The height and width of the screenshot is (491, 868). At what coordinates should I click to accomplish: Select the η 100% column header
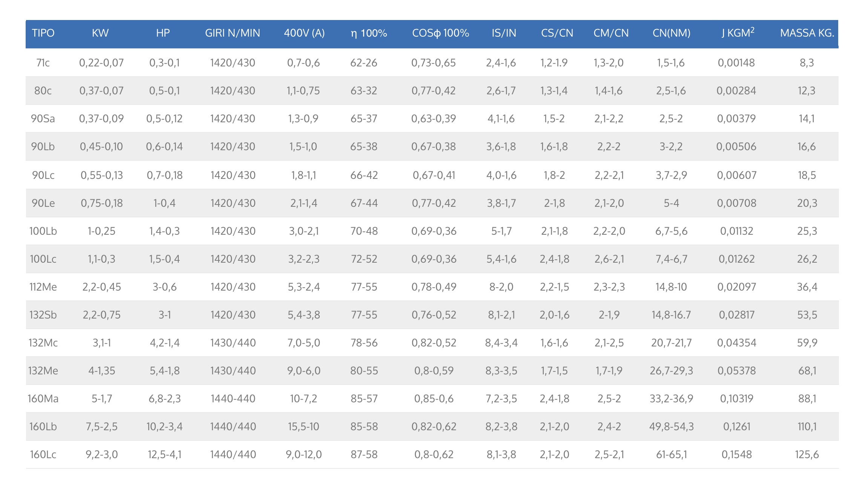click(369, 33)
